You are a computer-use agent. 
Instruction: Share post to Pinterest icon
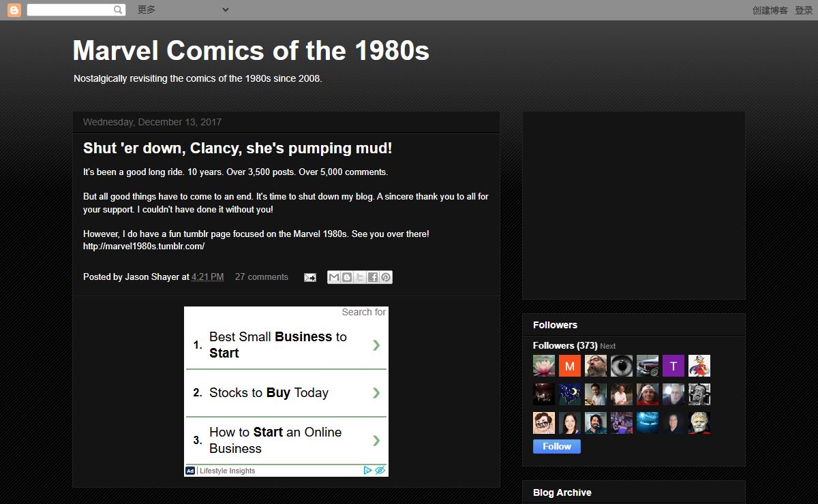386,277
